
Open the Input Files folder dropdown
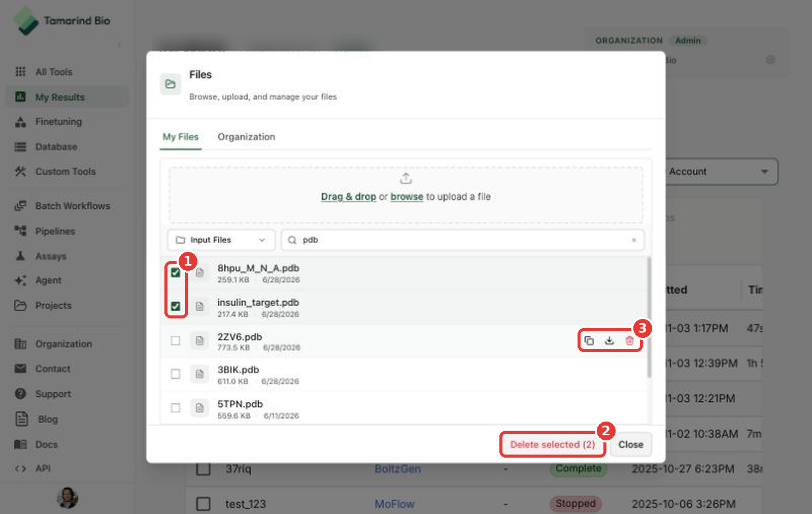(x=221, y=240)
